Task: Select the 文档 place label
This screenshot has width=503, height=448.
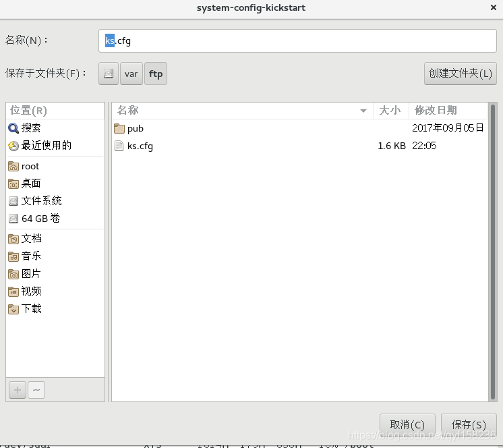Action: point(31,239)
